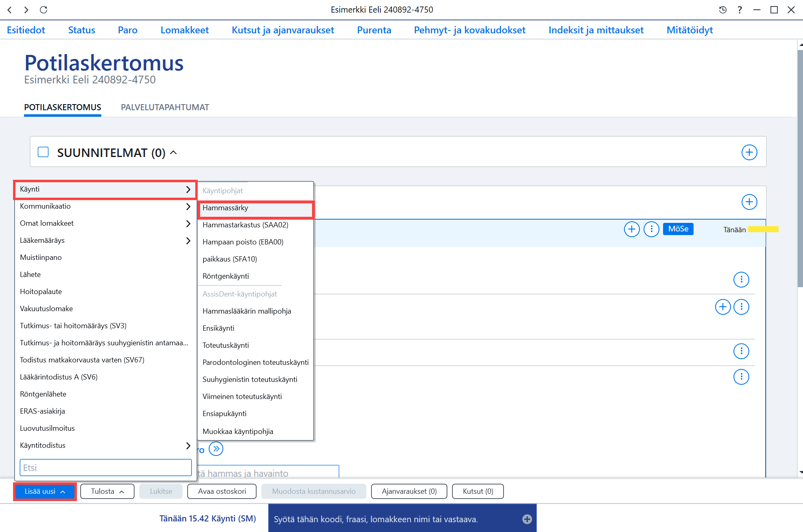
Task: Click Avaa ostoskori button
Action: 222,491
